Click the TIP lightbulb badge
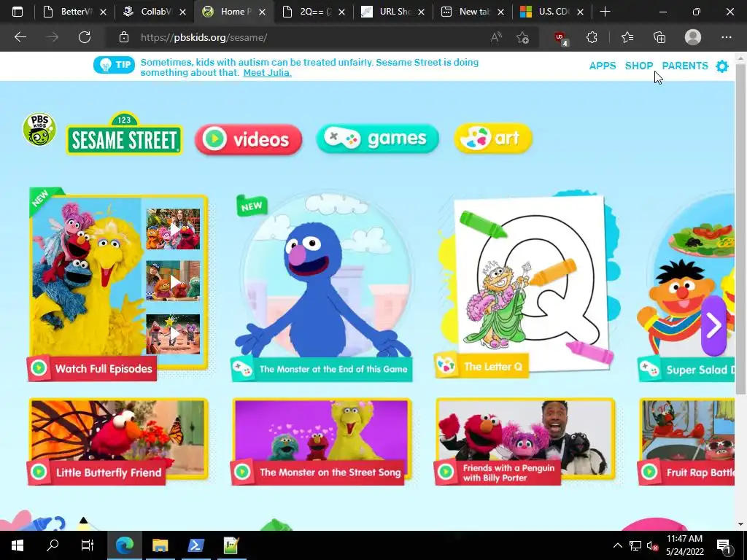This screenshot has width=747, height=560. (114, 65)
